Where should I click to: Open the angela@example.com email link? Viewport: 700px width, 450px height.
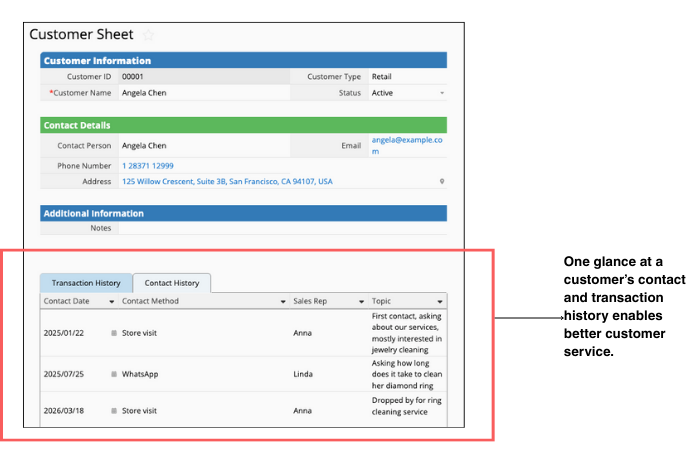404,146
